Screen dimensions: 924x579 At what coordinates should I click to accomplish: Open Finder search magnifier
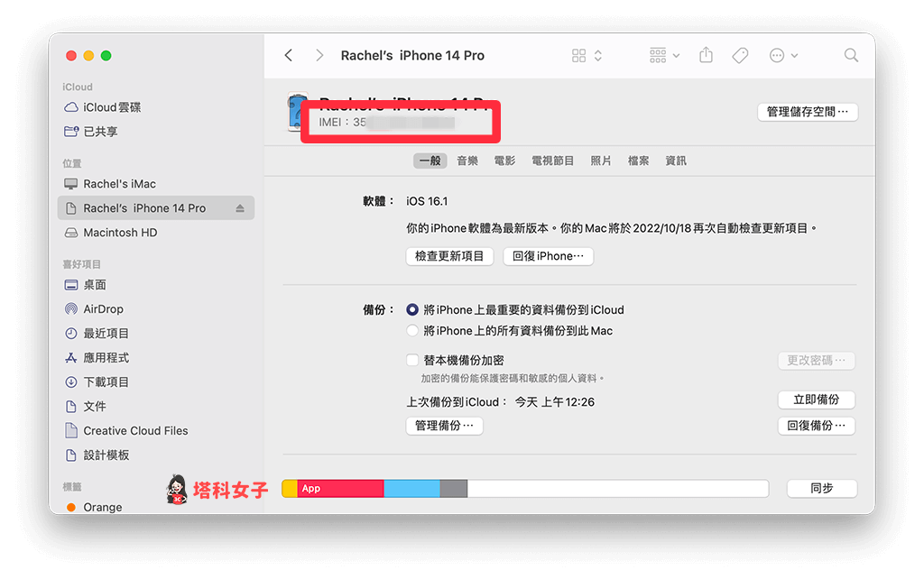pyautogui.click(x=851, y=55)
